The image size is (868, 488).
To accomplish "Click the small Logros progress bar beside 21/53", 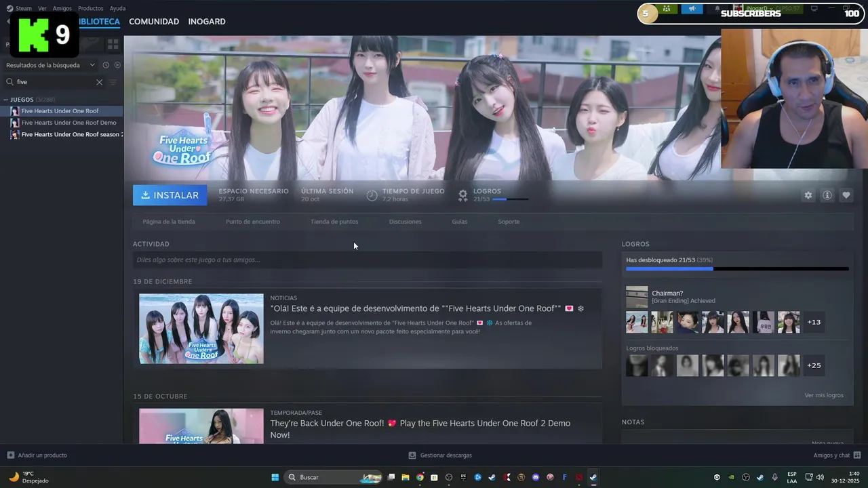I will [511, 199].
